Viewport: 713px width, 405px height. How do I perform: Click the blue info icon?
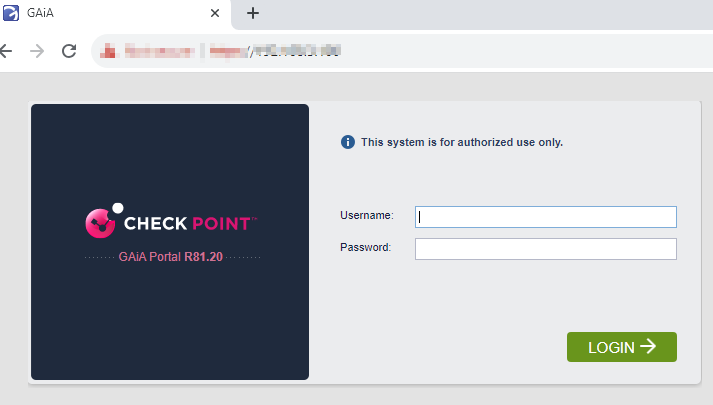(348, 142)
